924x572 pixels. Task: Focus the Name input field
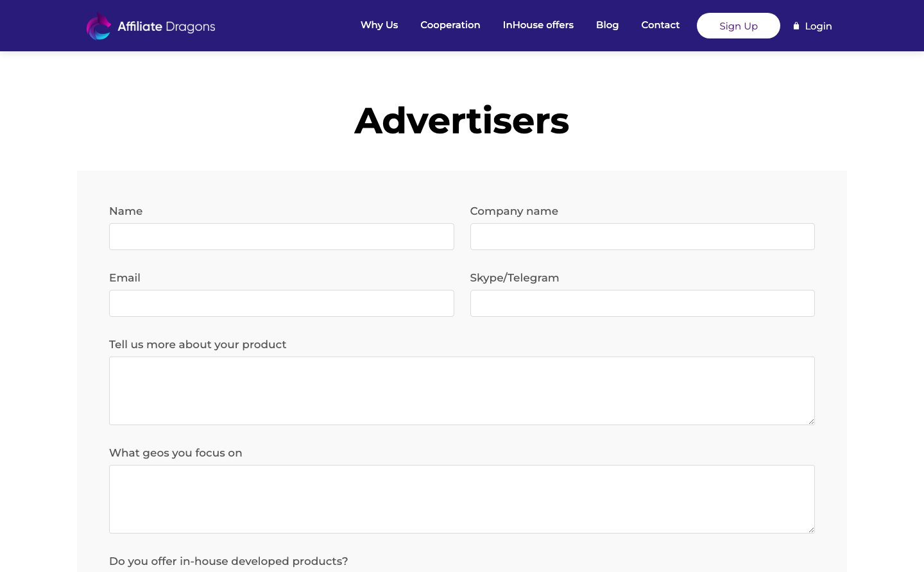[282, 237]
